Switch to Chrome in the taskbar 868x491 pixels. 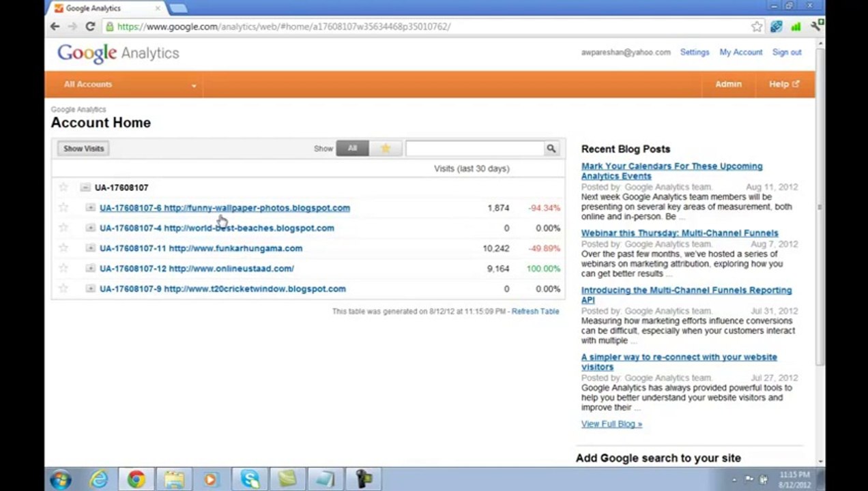click(x=136, y=479)
